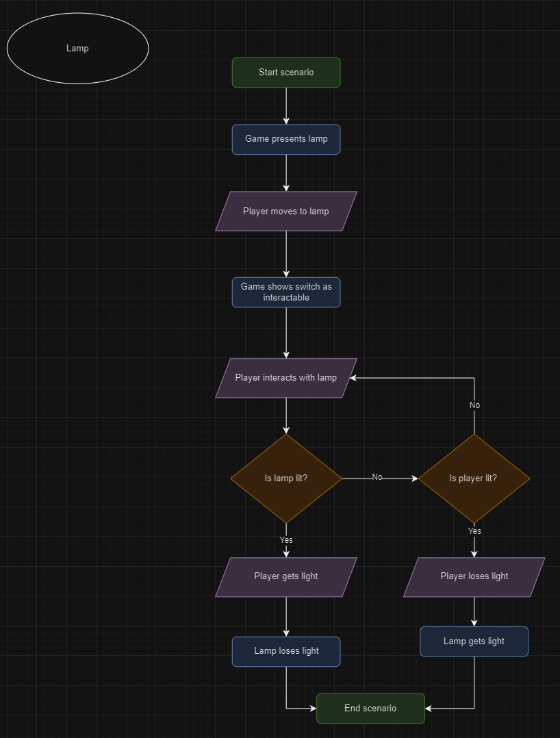Select the Lamp ellipse shape
This screenshot has height=738, width=560.
(x=77, y=48)
